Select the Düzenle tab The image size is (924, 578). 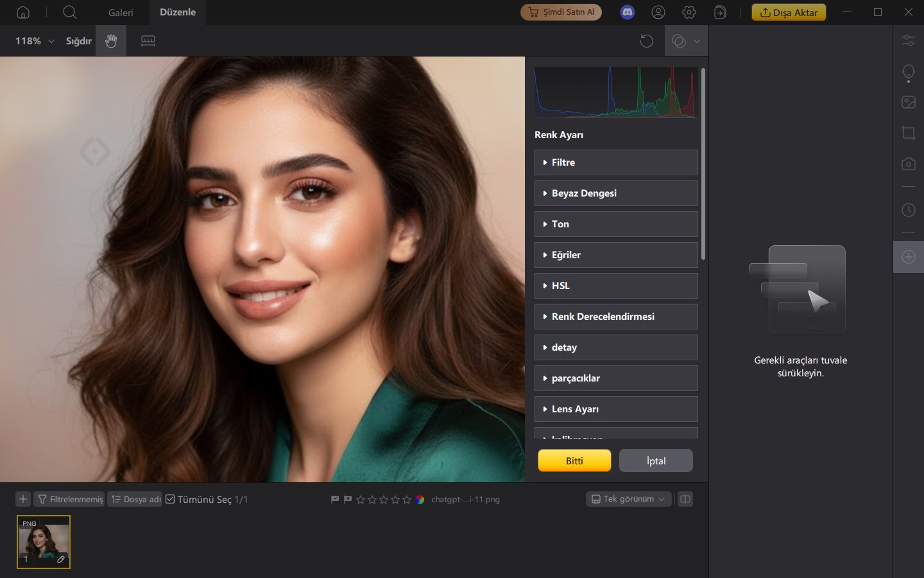(x=178, y=12)
